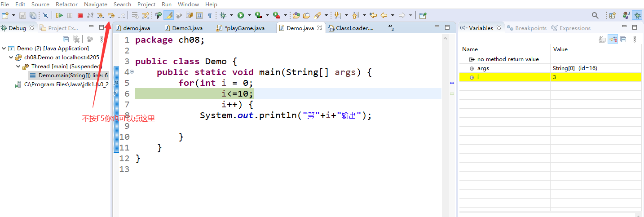Image resolution: width=644 pixels, height=217 pixels.
Task: Open the Refactor menu
Action: tap(66, 4)
